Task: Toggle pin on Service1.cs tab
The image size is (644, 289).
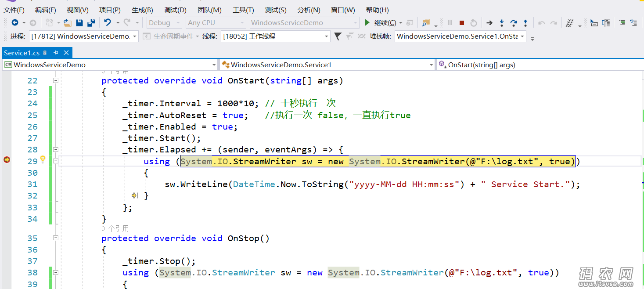Action: tap(56, 53)
